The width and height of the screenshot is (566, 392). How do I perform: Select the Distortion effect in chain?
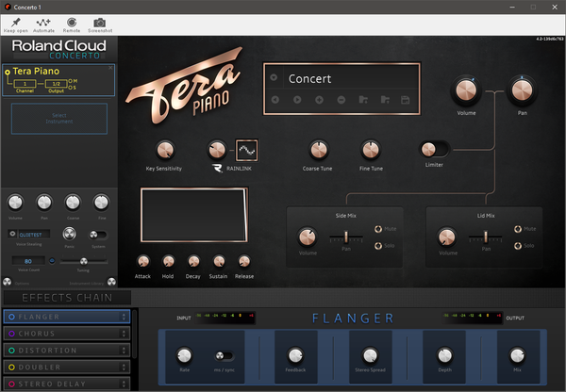coord(67,351)
